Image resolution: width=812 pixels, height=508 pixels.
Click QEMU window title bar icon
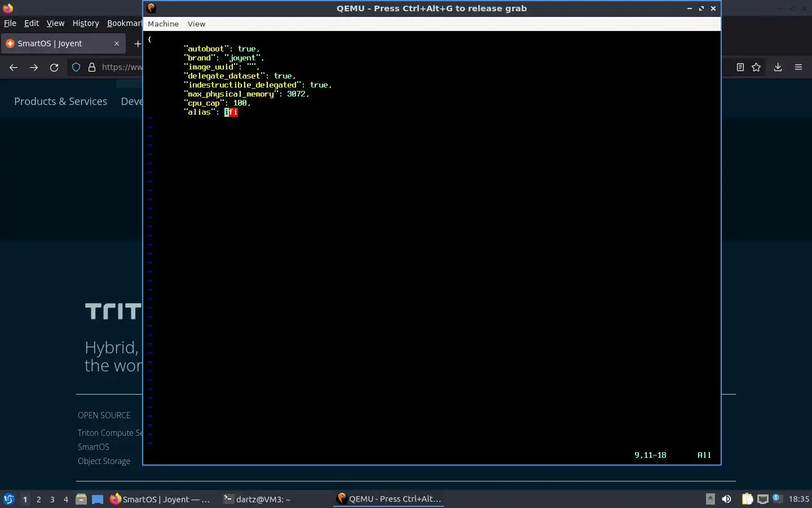coord(151,8)
